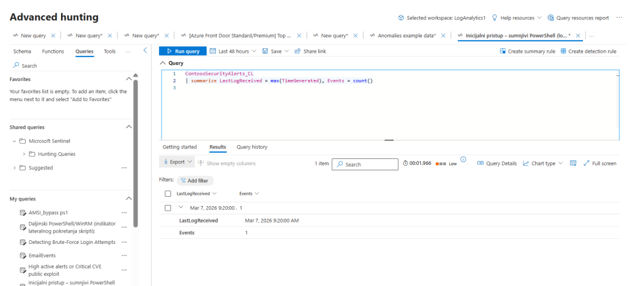The height and width of the screenshot is (286, 644).
Task: Open the column customization table icon
Action: [x=573, y=163]
